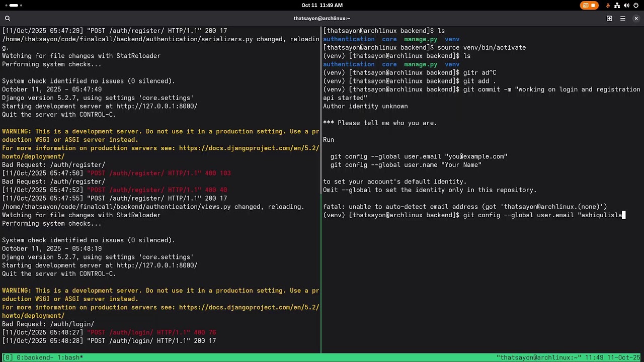Click 'manage.py' in the first ls output
644x362 pixels.
coord(421,39)
